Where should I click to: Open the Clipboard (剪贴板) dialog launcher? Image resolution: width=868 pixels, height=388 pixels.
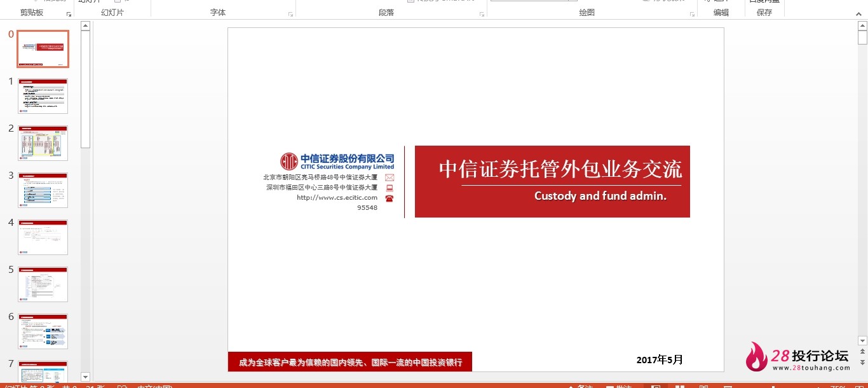point(69,14)
